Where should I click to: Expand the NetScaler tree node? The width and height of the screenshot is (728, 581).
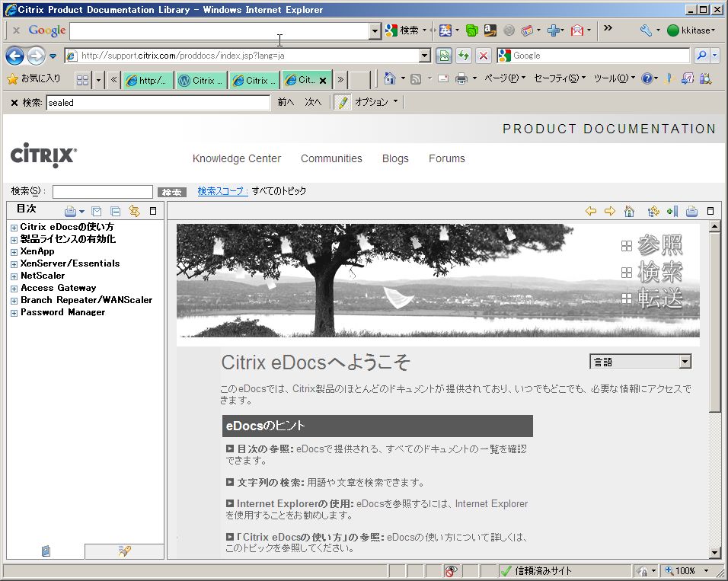coord(14,276)
